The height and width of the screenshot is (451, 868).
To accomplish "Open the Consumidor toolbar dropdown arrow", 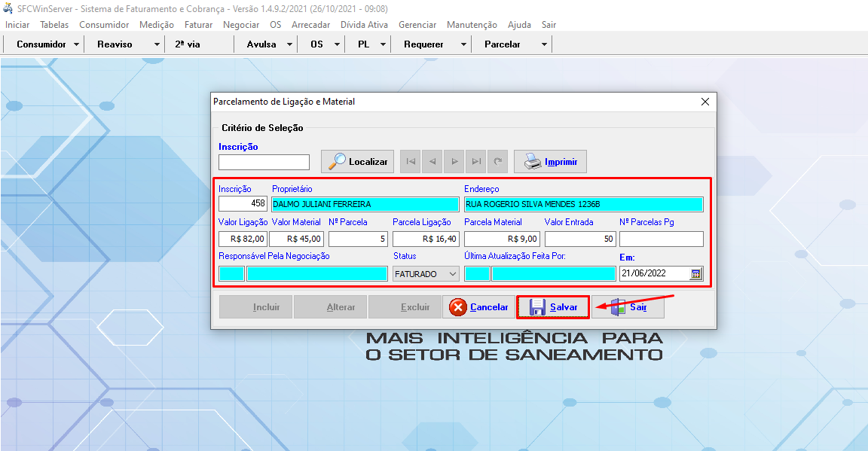I will click(x=77, y=44).
